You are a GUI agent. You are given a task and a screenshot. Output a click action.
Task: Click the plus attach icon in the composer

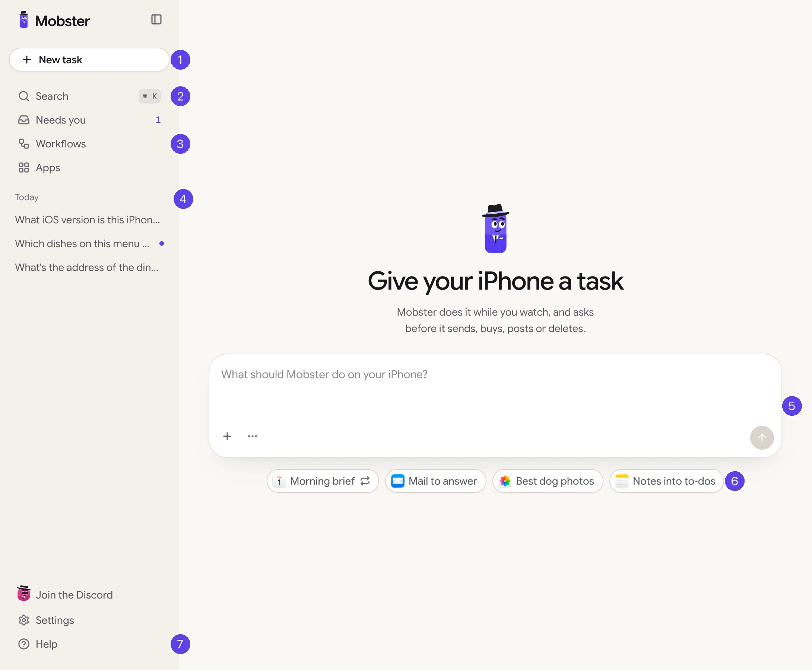pos(227,436)
